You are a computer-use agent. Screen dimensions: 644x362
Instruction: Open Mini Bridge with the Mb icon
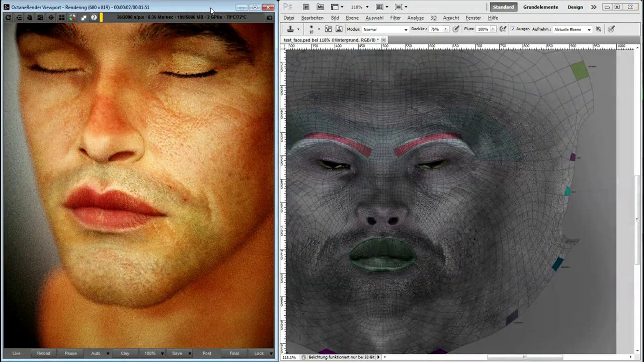pos(320,7)
